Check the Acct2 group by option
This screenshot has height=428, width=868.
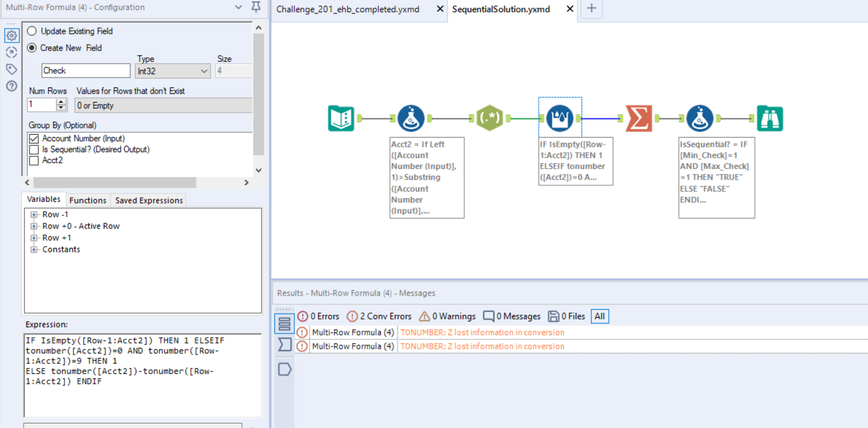[x=34, y=160]
